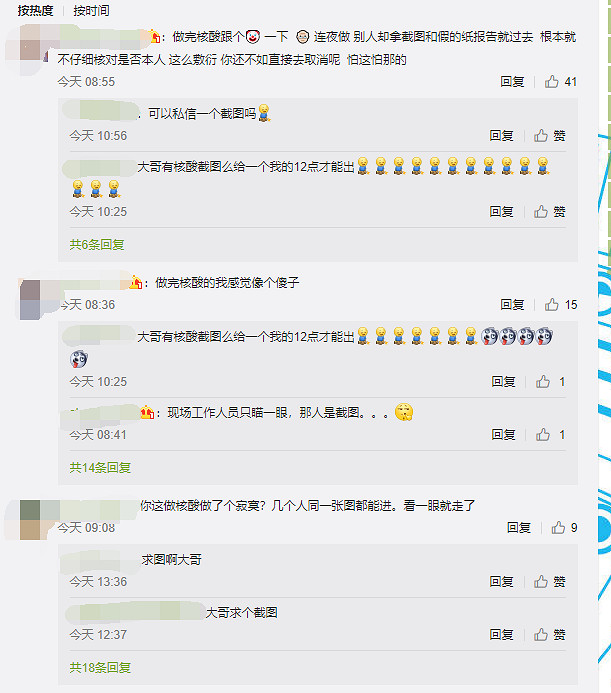Like the 08:36 comment with 15 likes

point(551,305)
